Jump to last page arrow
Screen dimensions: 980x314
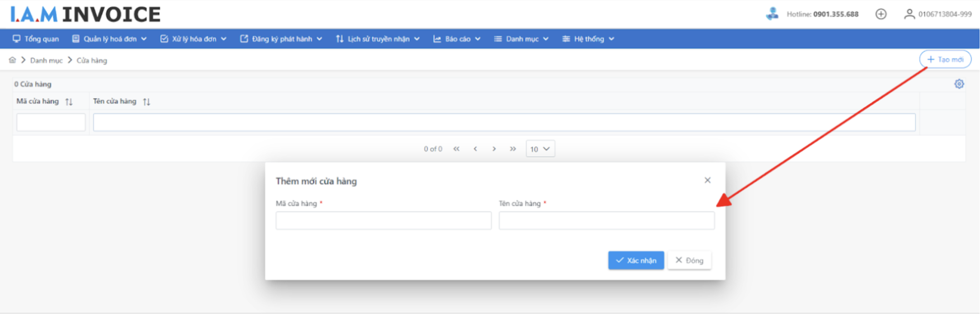tap(513, 149)
